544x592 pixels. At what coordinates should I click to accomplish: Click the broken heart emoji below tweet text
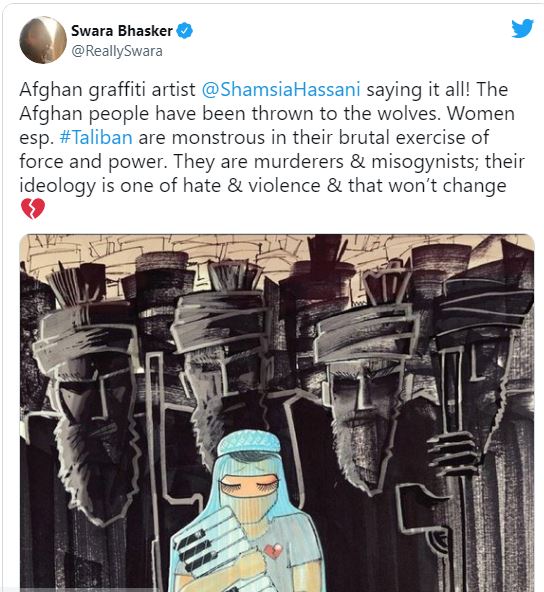pyautogui.click(x=33, y=209)
